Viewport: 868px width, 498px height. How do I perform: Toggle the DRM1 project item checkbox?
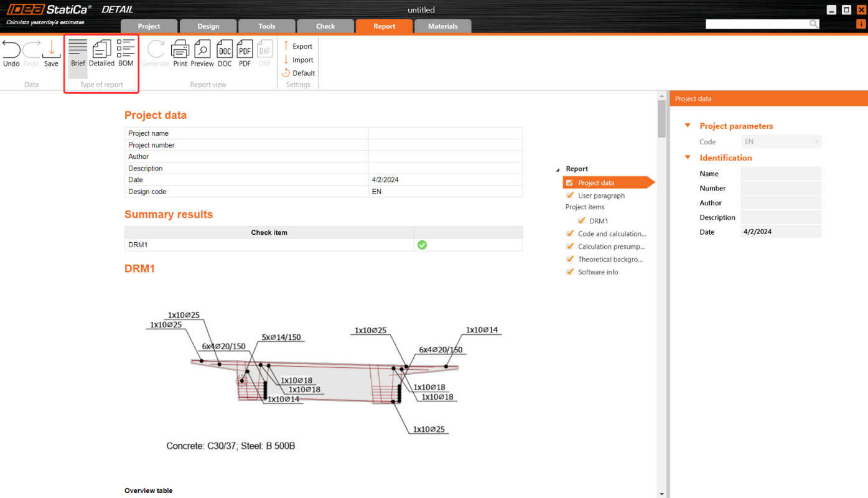coord(582,221)
